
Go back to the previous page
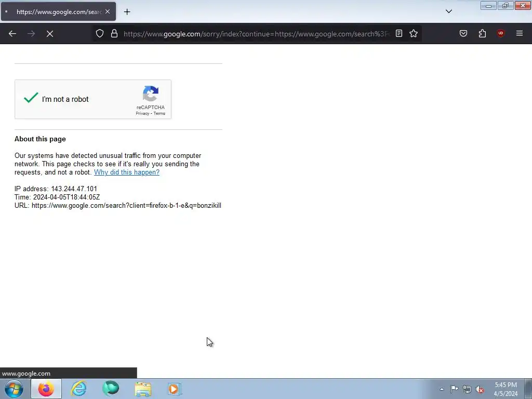tap(12, 34)
